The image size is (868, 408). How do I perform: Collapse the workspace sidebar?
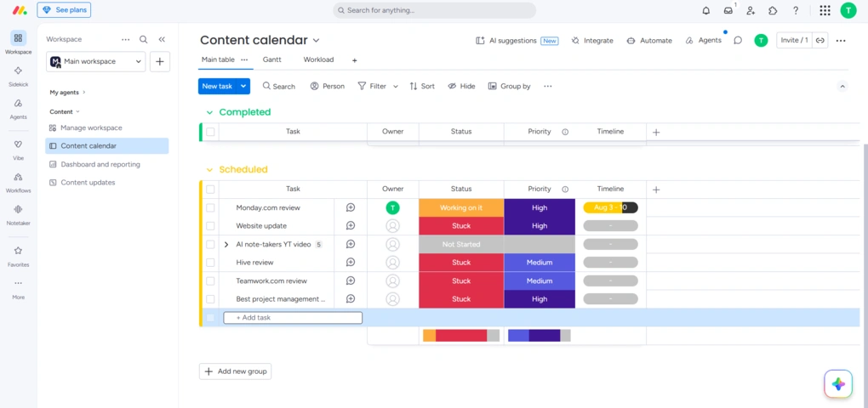162,39
